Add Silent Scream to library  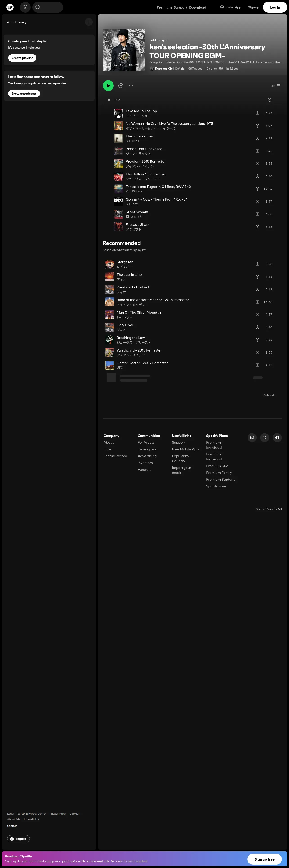pyautogui.click(x=257, y=214)
